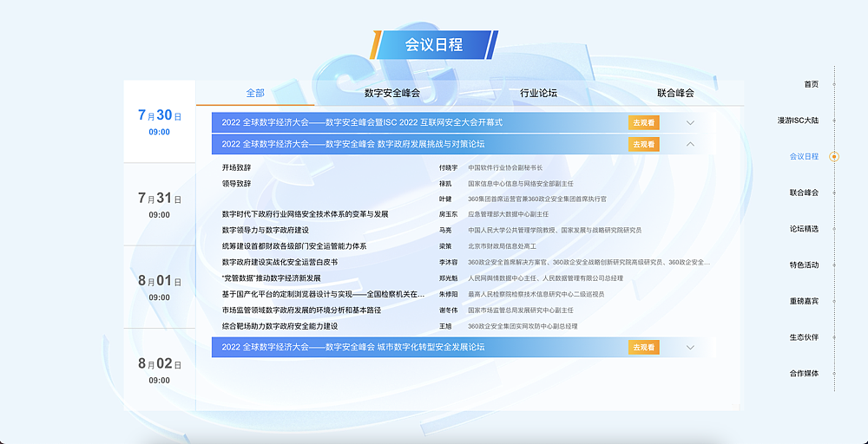Image resolution: width=868 pixels, height=444 pixels.
Task: Click speaker name 梁策
Action: coord(445,246)
